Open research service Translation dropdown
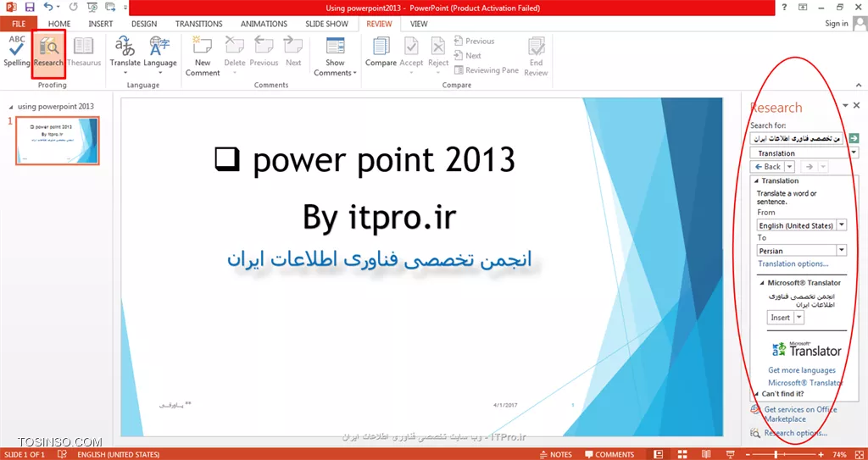The height and width of the screenshot is (460, 868). tap(854, 153)
